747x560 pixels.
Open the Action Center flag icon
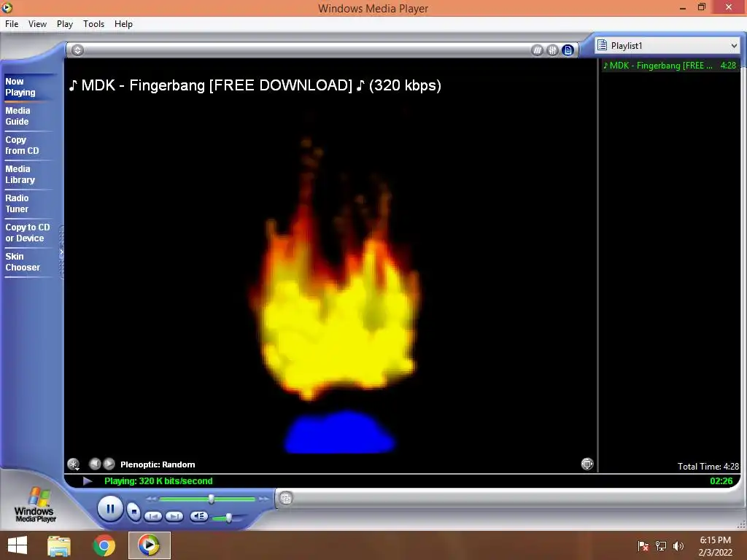(643, 545)
